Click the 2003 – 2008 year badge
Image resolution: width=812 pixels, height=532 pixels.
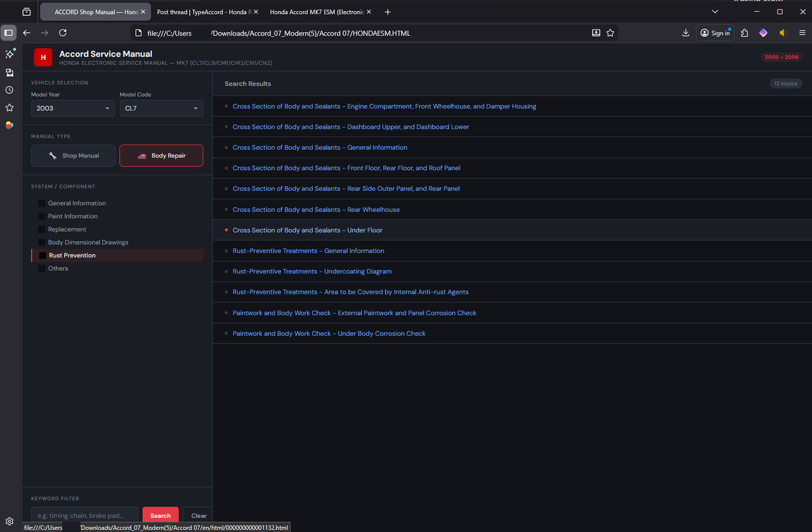782,57
